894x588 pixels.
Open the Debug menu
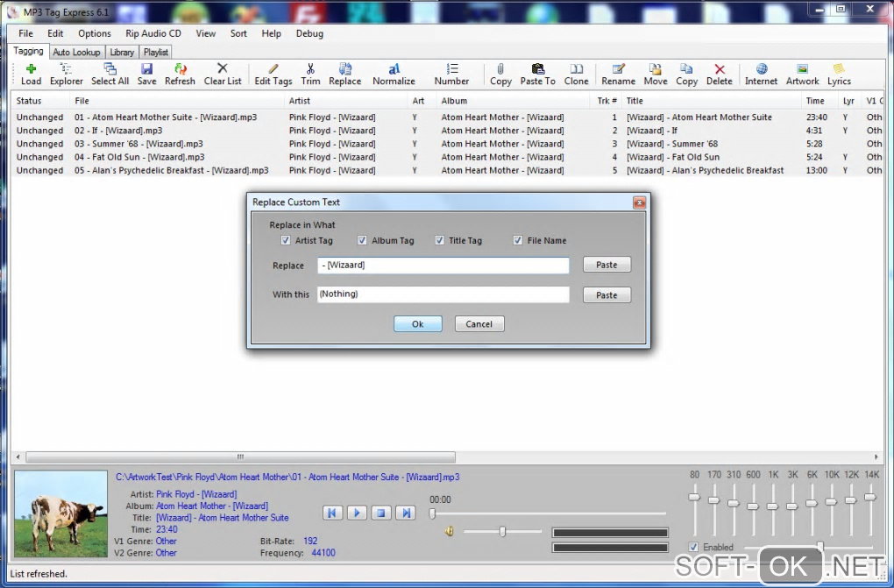pyautogui.click(x=309, y=33)
